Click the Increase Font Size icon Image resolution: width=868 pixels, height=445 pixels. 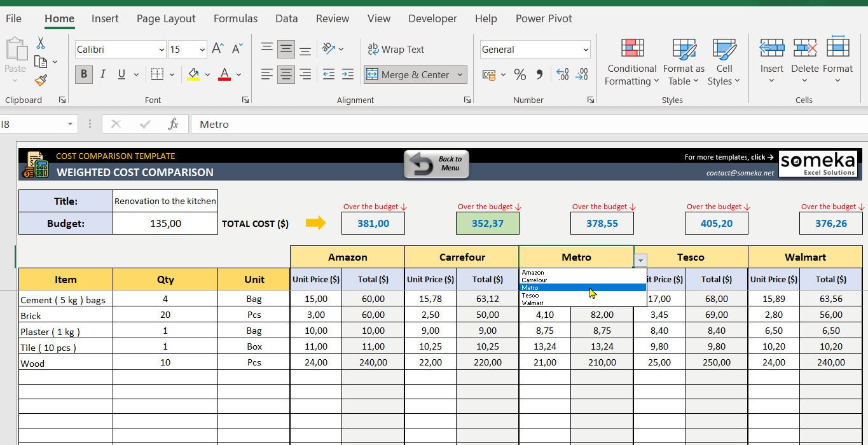pyautogui.click(x=217, y=49)
